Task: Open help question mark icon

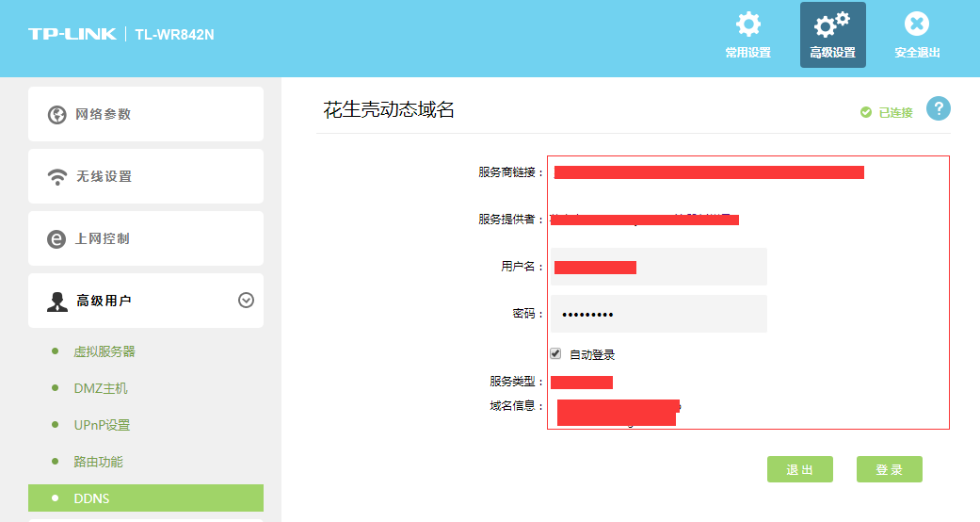Action: pyautogui.click(x=939, y=108)
